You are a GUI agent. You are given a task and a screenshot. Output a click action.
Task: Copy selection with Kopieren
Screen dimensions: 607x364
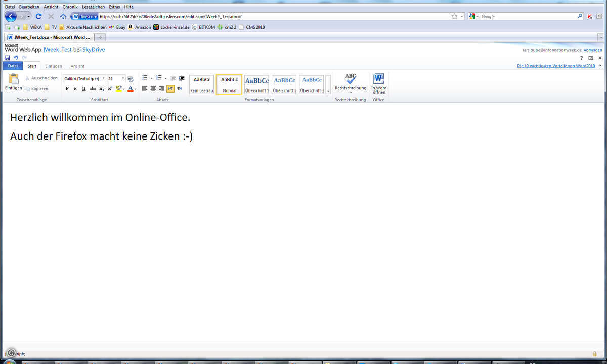37,89
